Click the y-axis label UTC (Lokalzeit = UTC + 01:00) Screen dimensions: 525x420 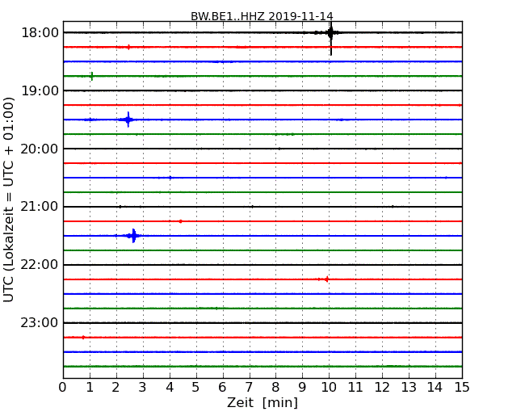pos(9,199)
